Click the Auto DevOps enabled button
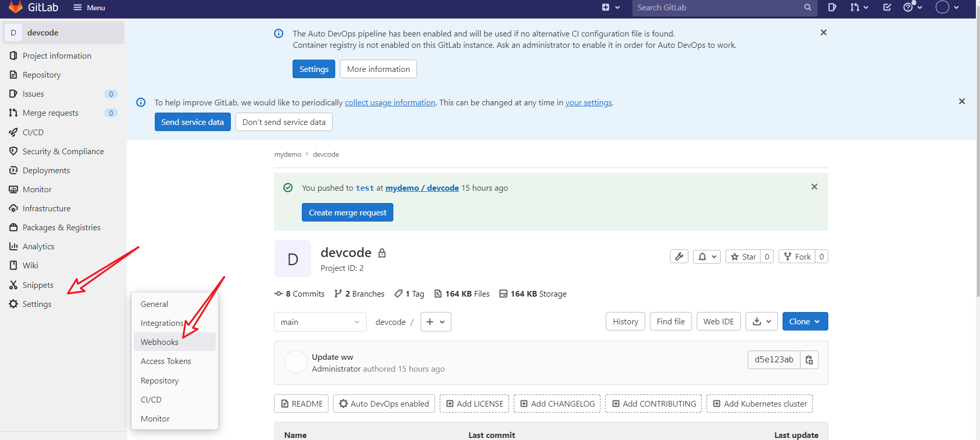Screen dimensions: 980x440 coord(384,404)
